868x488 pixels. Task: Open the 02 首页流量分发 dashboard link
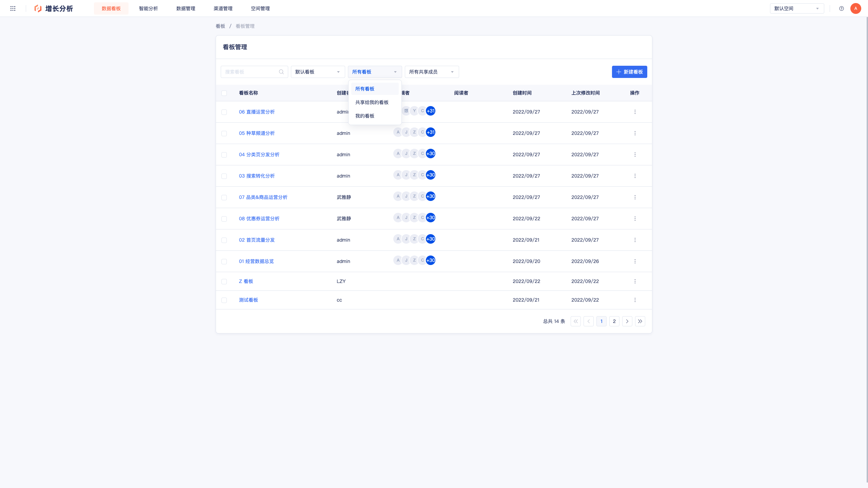pyautogui.click(x=257, y=240)
